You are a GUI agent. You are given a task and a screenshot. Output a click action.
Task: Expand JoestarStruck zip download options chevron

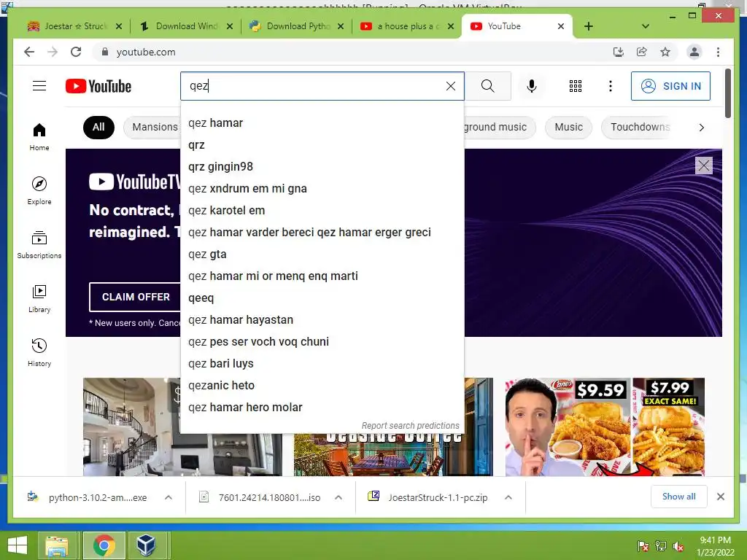click(x=508, y=497)
